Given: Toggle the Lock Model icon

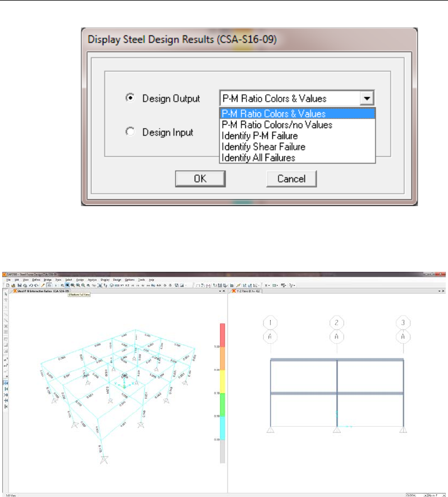Looking at the screenshot, I should [x=49, y=285].
